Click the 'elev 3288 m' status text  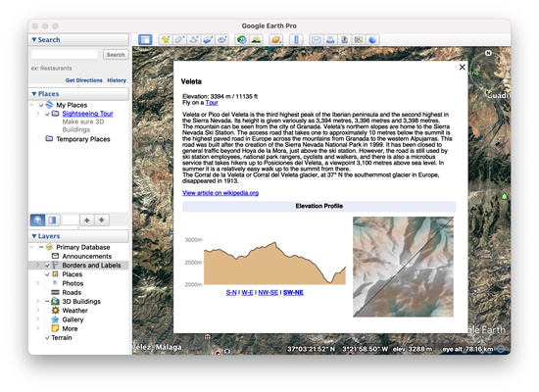pos(413,349)
